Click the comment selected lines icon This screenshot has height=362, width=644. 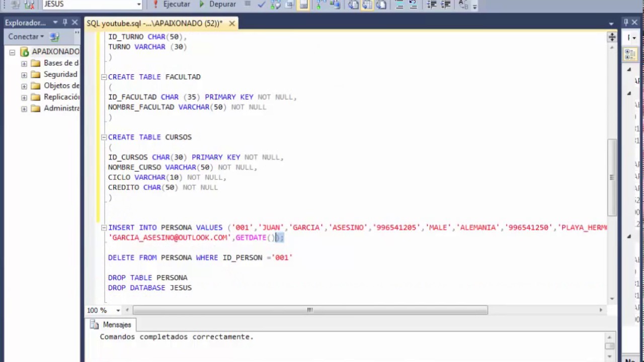click(400, 5)
